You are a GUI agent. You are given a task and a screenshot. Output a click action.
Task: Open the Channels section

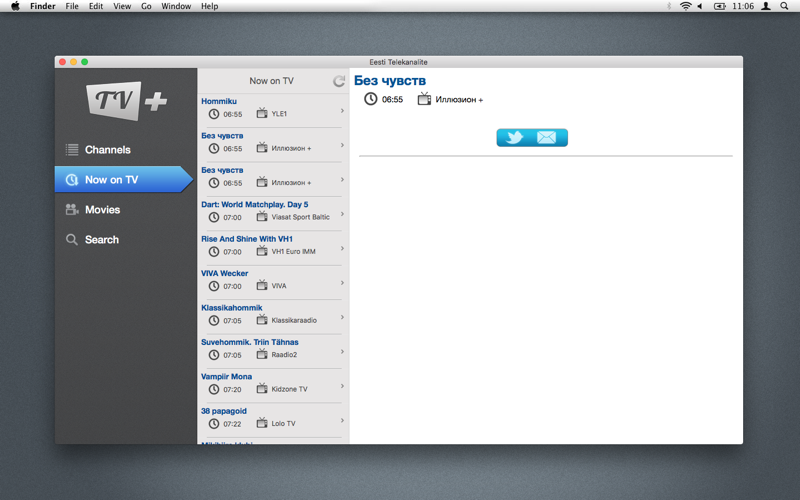click(126, 149)
